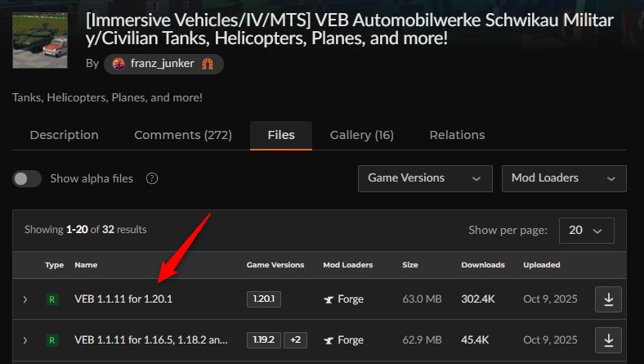Click the 1.19.2 game version tag

(264, 340)
